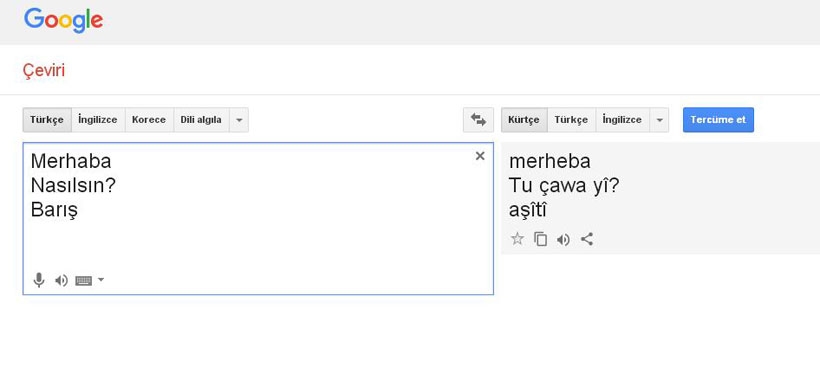Click inside the source text box
The height and width of the screenshot is (374, 820).
coord(258,219)
